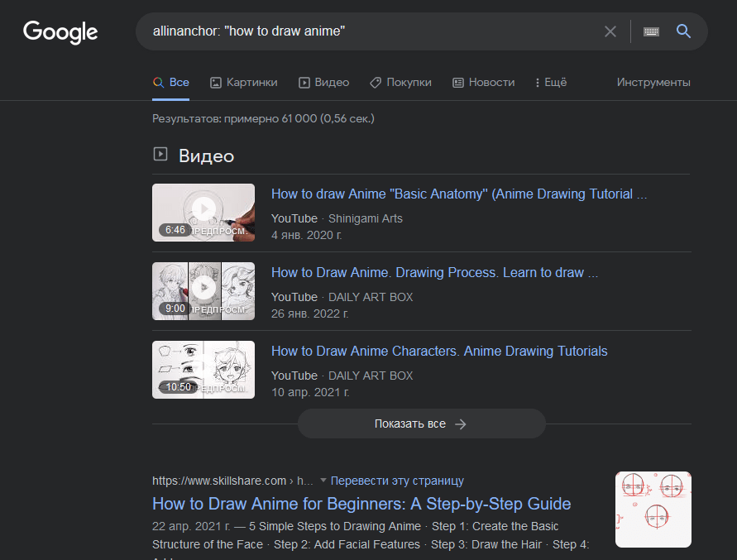737x560 pixels.
Task: Open How to Draw Anime for Beginners link
Action: [361, 504]
